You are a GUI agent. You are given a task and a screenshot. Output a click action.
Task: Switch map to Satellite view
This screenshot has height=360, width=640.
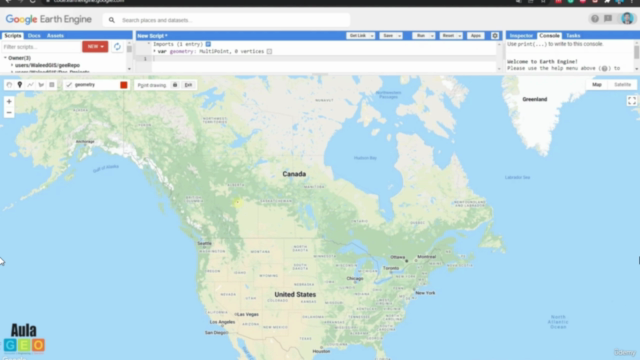point(622,84)
